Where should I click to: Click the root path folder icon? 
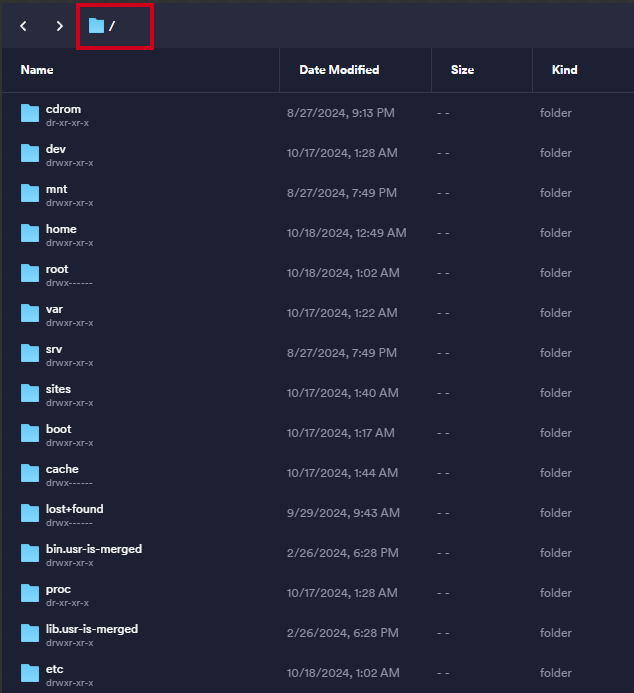pyautogui.click(x=96, y=26)
